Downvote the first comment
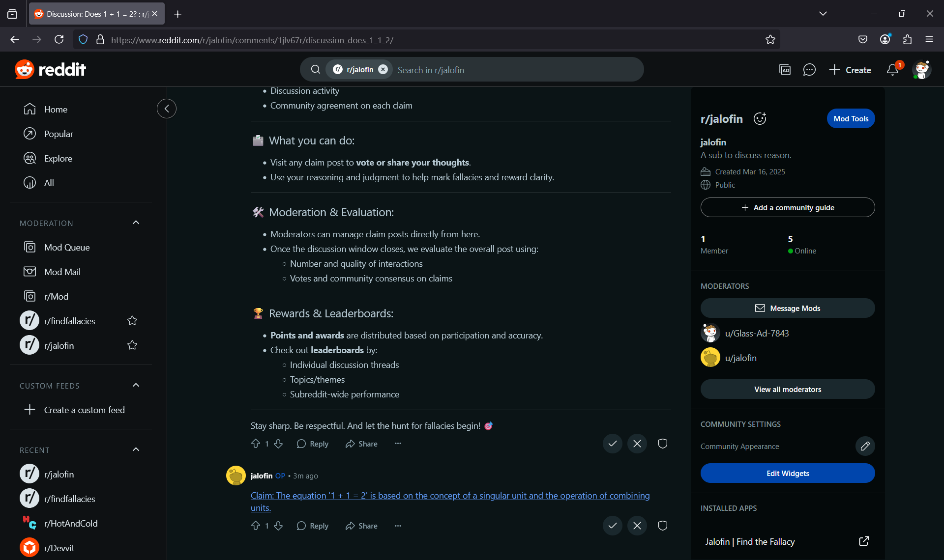 point(278,444)
